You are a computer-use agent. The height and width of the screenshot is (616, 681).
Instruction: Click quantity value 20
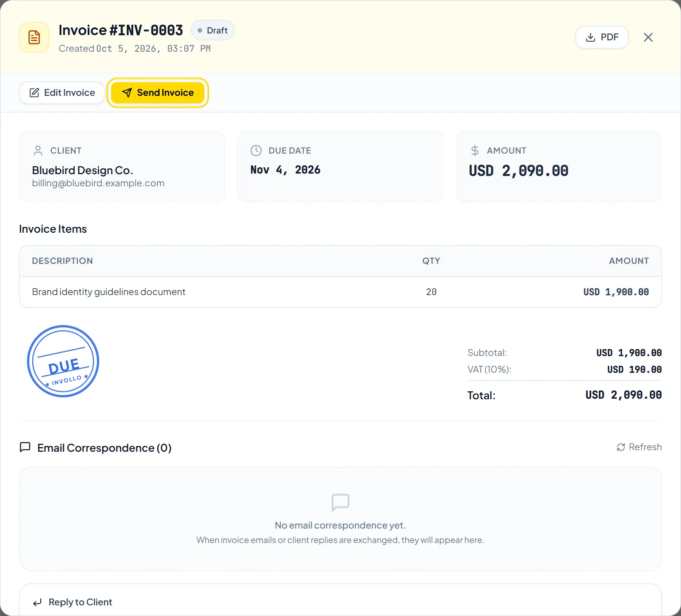431,292
